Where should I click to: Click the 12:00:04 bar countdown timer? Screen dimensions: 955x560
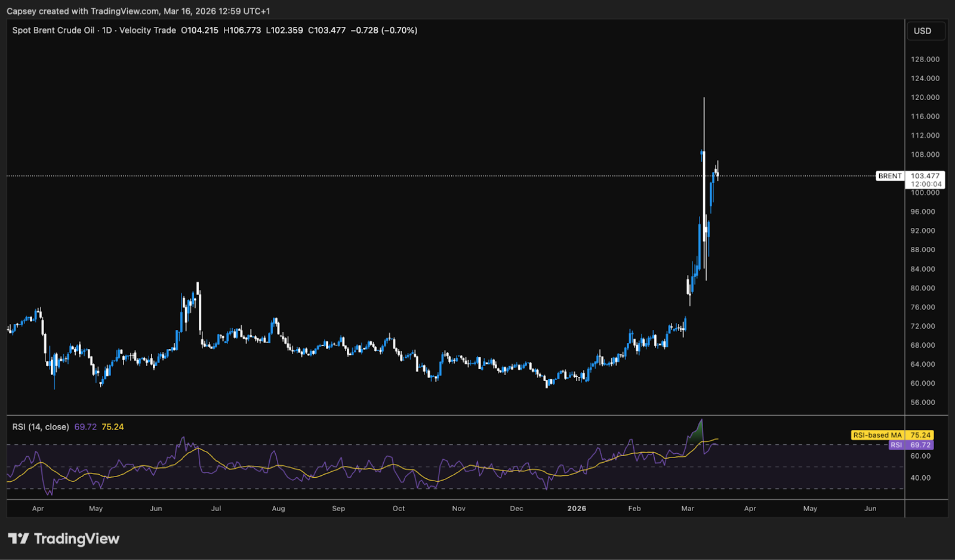pyautogui.click(x=926, y=184)
